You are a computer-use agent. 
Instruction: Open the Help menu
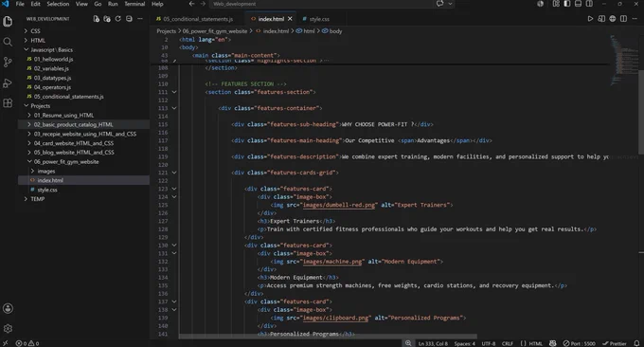point(157,4)
